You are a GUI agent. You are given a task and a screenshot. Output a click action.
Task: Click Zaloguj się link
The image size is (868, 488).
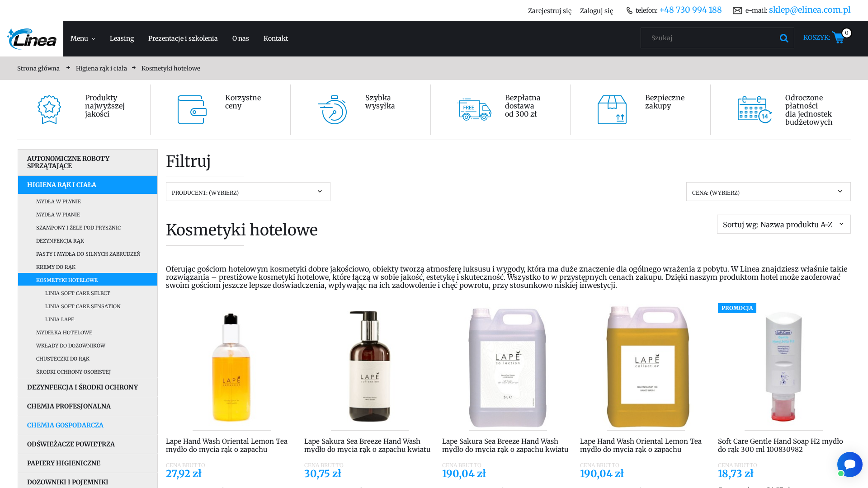click(597, 11)
